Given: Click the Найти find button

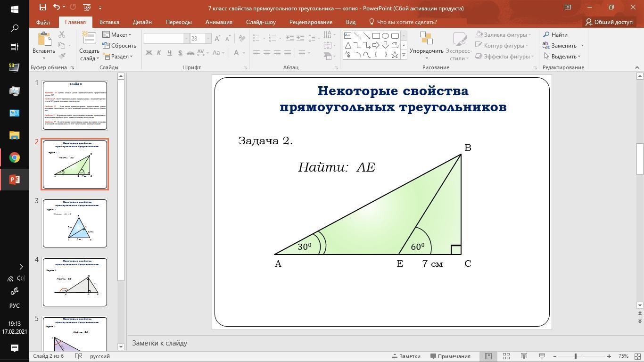Looking at the screenshot, I should [x=555, y=35].
